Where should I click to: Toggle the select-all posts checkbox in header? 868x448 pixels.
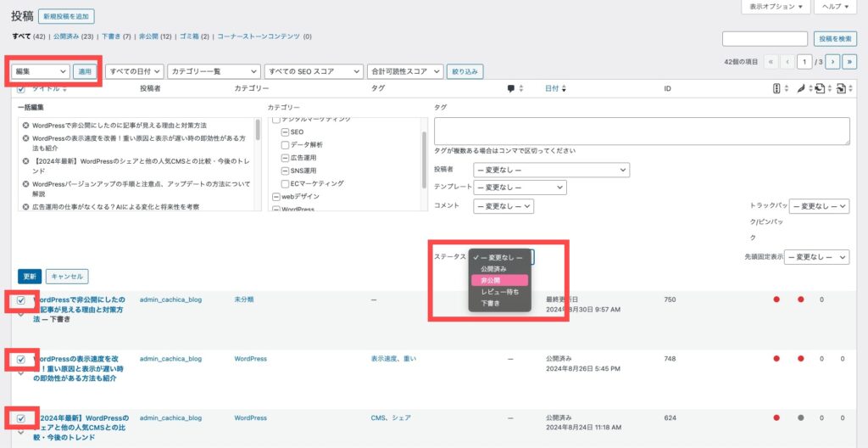pos(21,89)
